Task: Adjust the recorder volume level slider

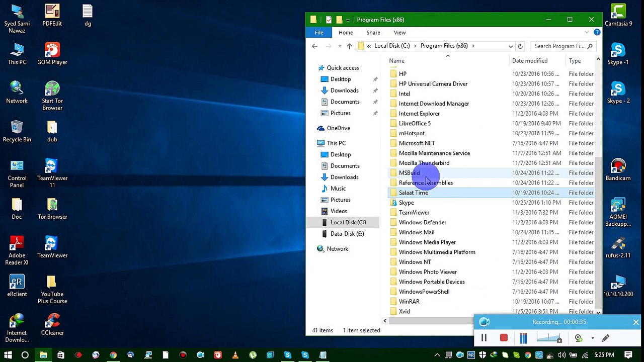Action: click(x=548, y=338)
